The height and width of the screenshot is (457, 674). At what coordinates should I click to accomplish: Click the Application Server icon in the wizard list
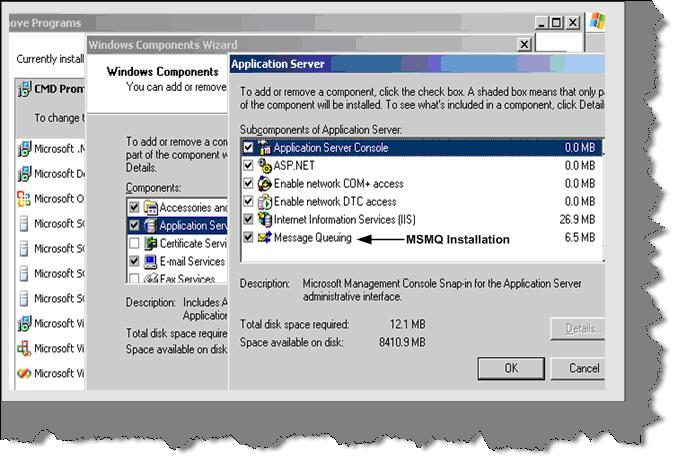point(150,225)
